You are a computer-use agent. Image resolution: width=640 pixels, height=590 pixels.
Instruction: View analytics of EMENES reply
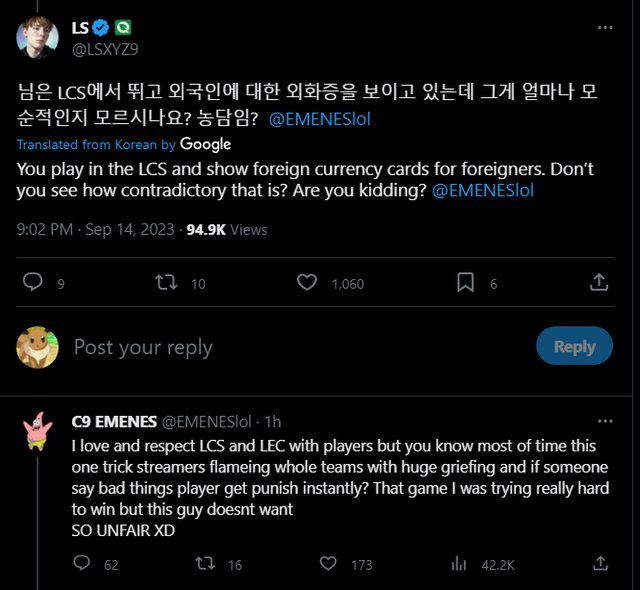[459, 564]
